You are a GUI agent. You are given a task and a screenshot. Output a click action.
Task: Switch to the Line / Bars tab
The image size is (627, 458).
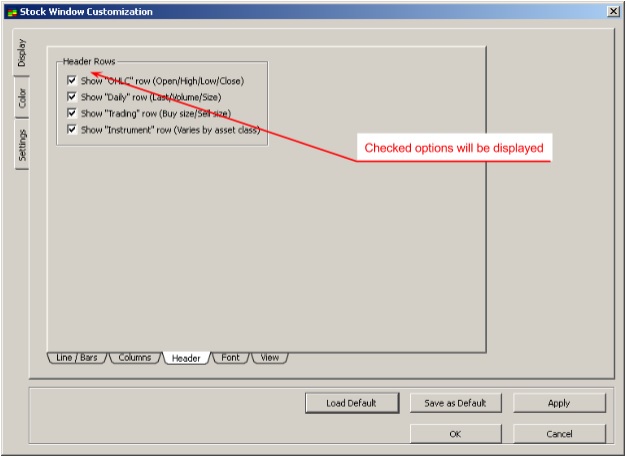[x=76, y=358]
